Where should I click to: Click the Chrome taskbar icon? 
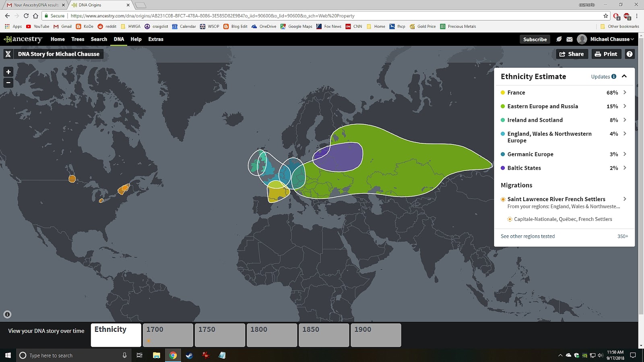point(173,355)
